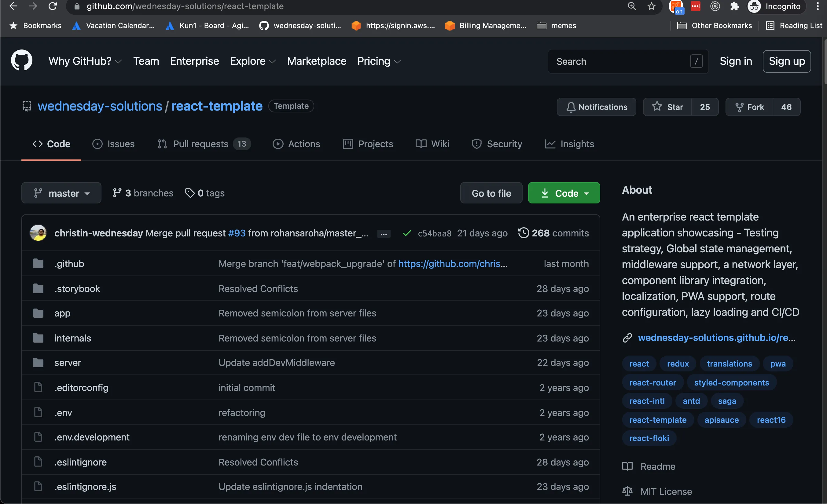Bookmark this page with the star icon
The image size is (827, 504).
652,6
